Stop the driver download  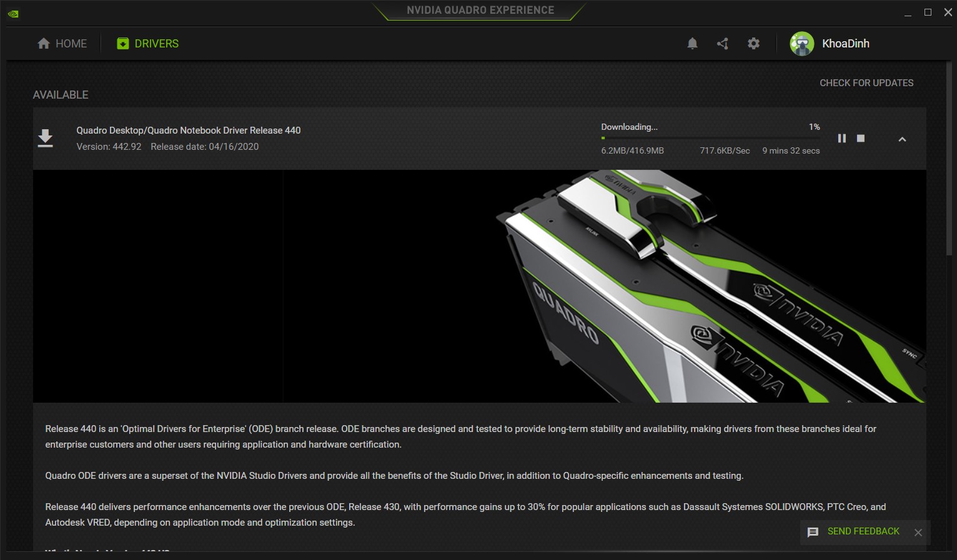point(860,139)
